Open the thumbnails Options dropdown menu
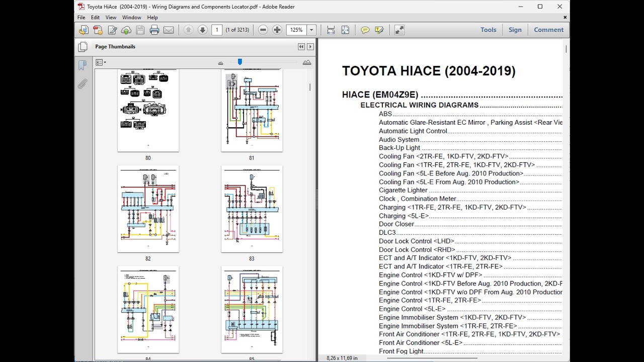The image size is (644, 362). click(x=101, y=62)
